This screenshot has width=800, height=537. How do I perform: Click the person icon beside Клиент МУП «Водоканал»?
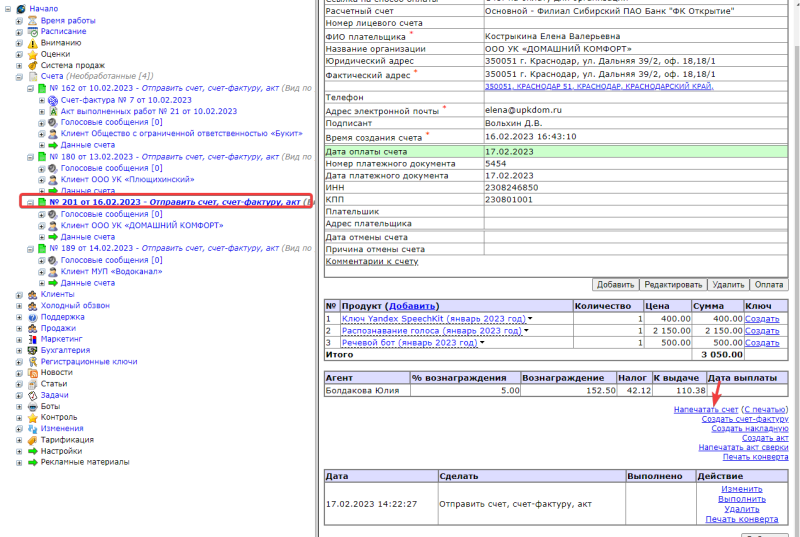[x=53, y=271]
